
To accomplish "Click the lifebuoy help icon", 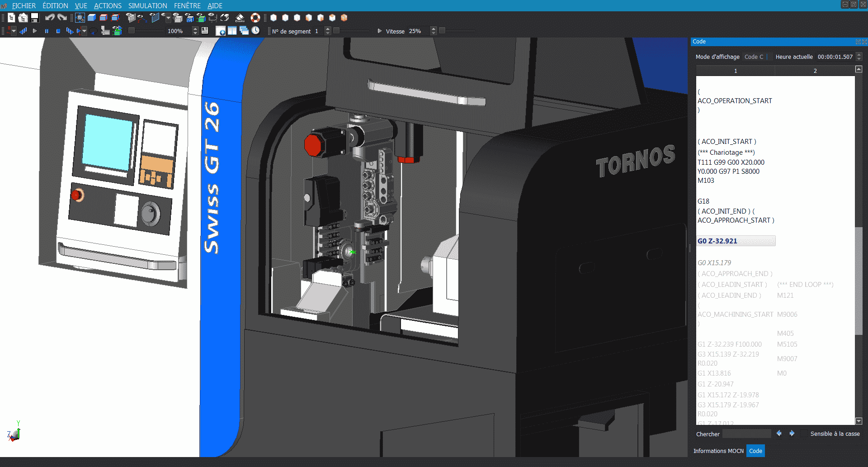I will click(255, 18).
